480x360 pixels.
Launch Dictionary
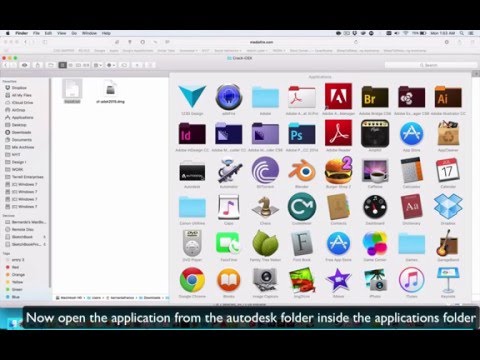(411, 207)
